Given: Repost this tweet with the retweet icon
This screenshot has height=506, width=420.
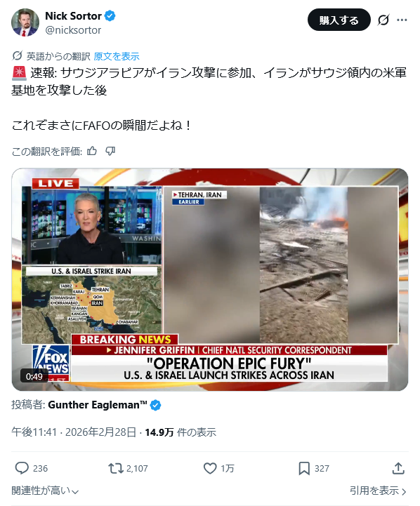Looking at the screenshot, I should pyautogui.click(x=116, y=468).
